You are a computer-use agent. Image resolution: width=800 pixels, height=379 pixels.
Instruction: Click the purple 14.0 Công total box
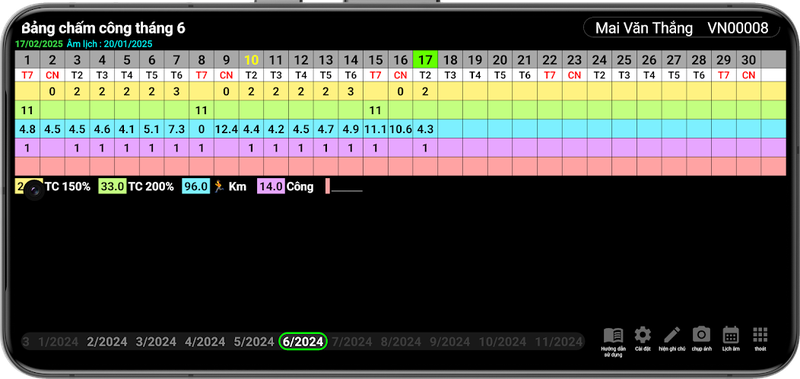pyautogui.click(x=271, y=187)
